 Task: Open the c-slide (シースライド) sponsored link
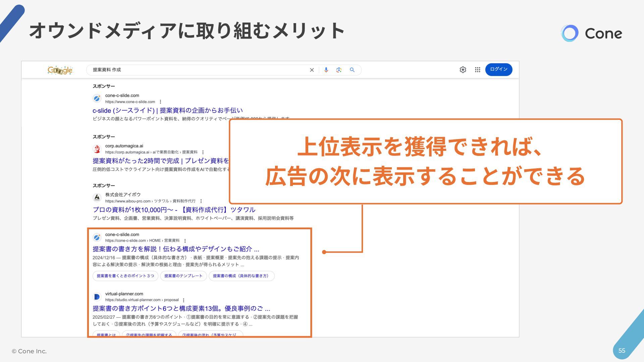tap(167, 110)
